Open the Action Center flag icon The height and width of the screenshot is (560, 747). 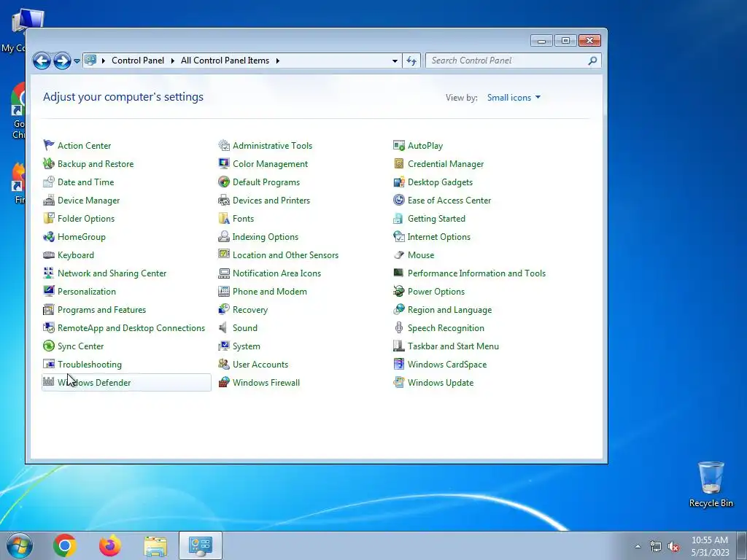49,145
